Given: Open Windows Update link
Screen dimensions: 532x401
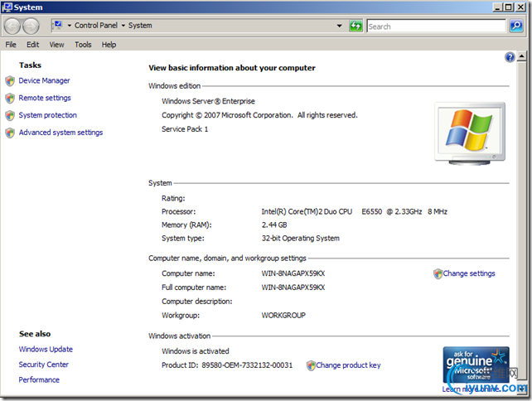Looking at the screenshot, I should (46, 349).
